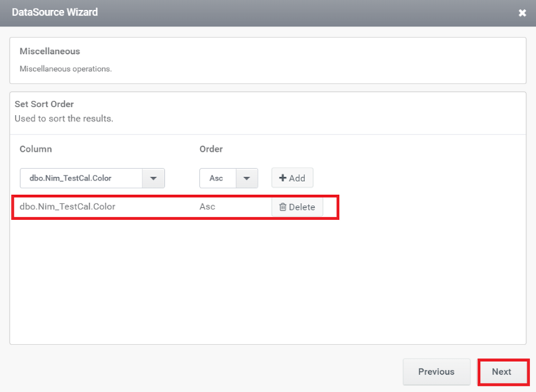This screenshot has height=392, width=536.
Task: Click the plus icon on Add
Action: (x=282, y=178)
